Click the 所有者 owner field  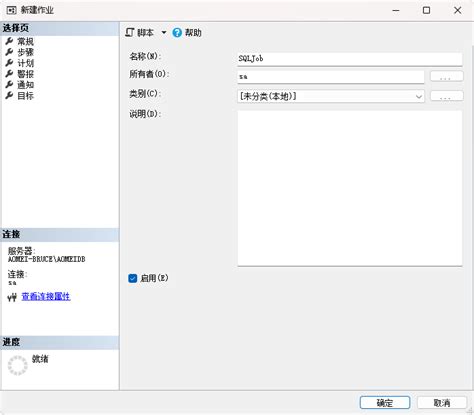click(331, 77)
